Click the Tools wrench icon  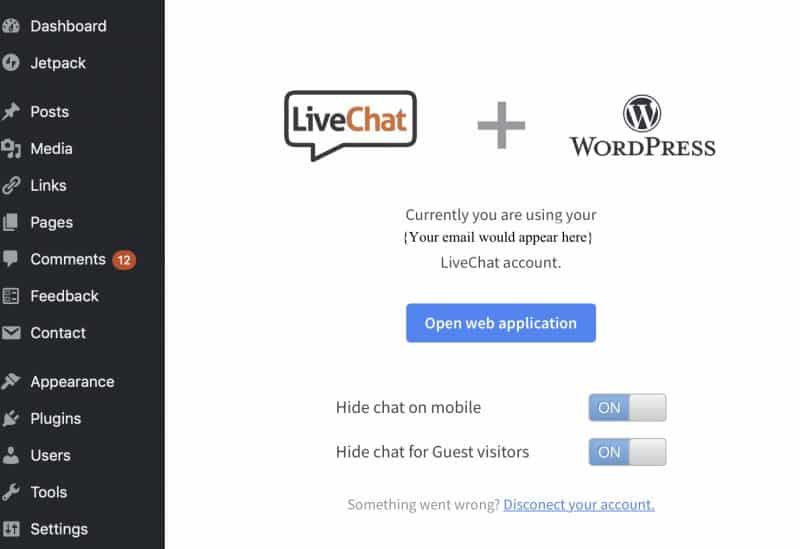coord(10,492)
